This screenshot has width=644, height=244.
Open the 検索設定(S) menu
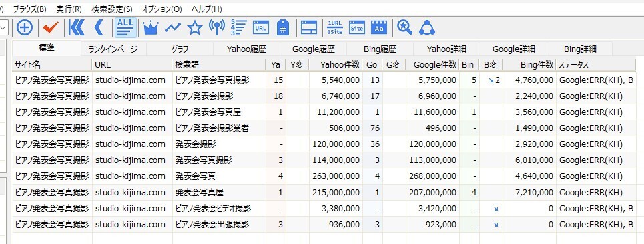click(111, 9)
